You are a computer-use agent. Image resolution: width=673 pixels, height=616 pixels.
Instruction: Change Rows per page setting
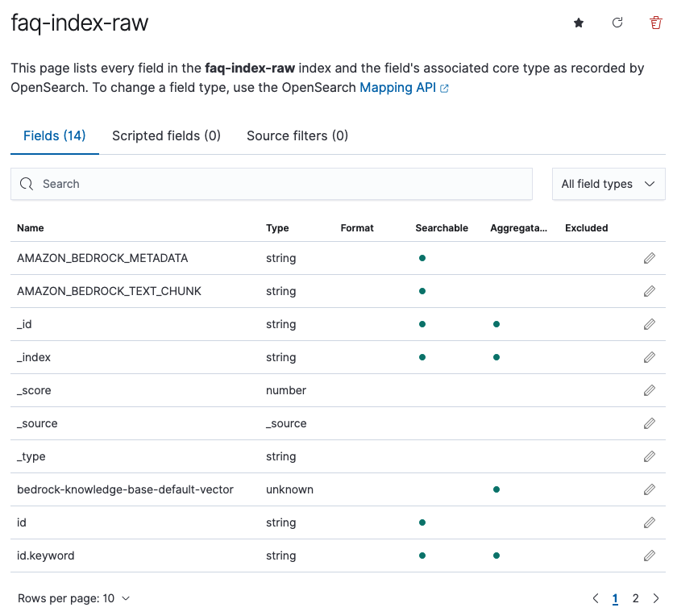73,598
